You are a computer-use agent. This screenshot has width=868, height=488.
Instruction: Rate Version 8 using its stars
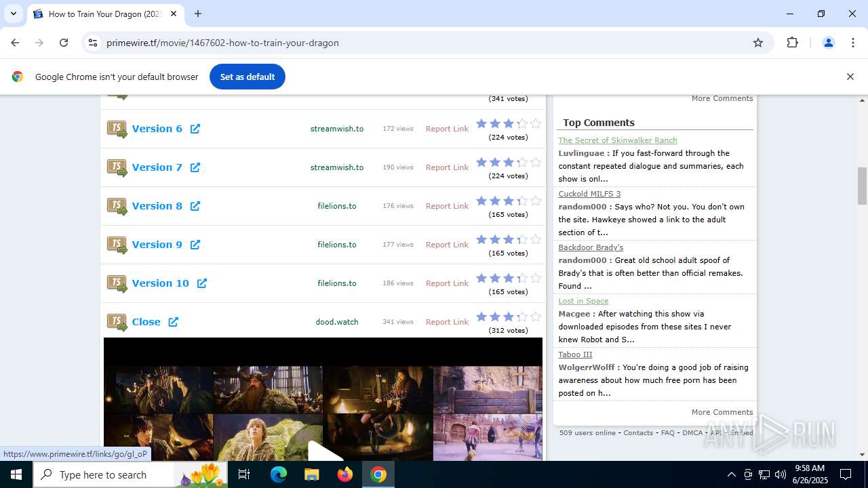pyautogui.click(x=509, y=201)
